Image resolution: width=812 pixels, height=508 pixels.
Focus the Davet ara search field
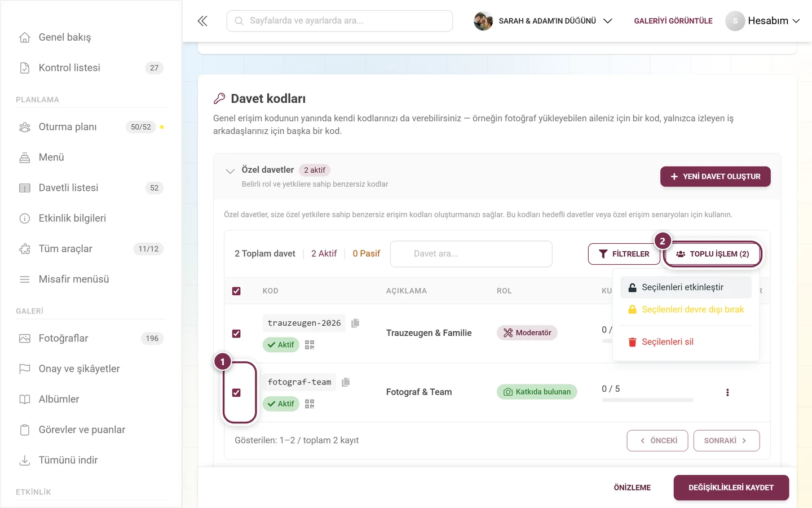[471, 254]
